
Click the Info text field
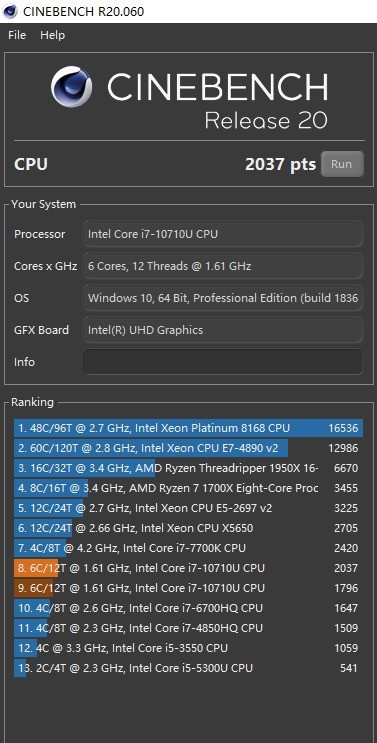(223, 362)
